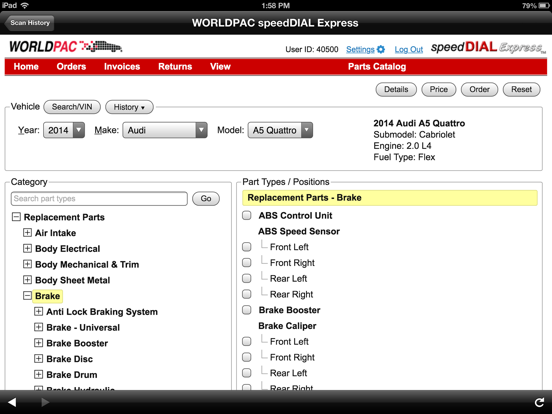The height and width of the screenshot is (414, 552).
Task: Tap the Scan History back button
Action: (x=30, y=23)
